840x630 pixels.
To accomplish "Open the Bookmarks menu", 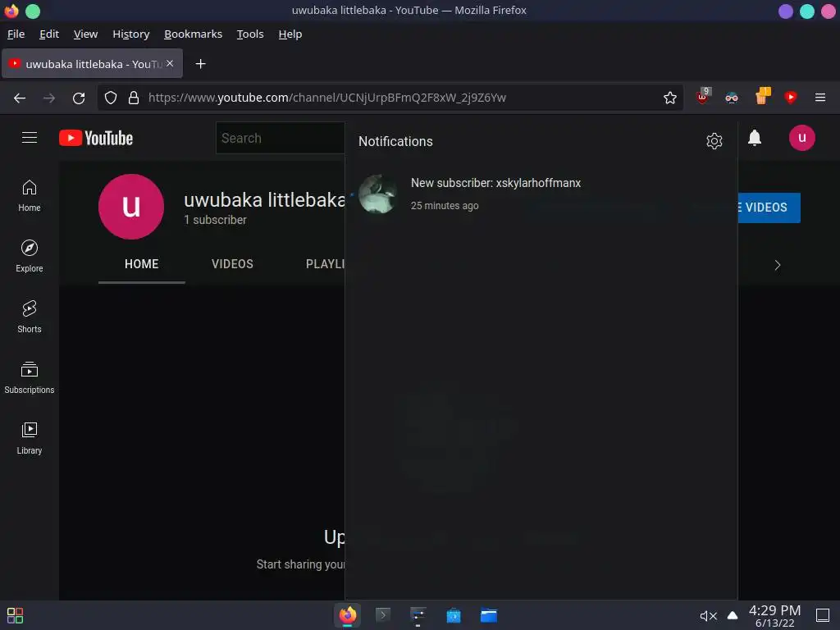I will (x=193, y=34).
